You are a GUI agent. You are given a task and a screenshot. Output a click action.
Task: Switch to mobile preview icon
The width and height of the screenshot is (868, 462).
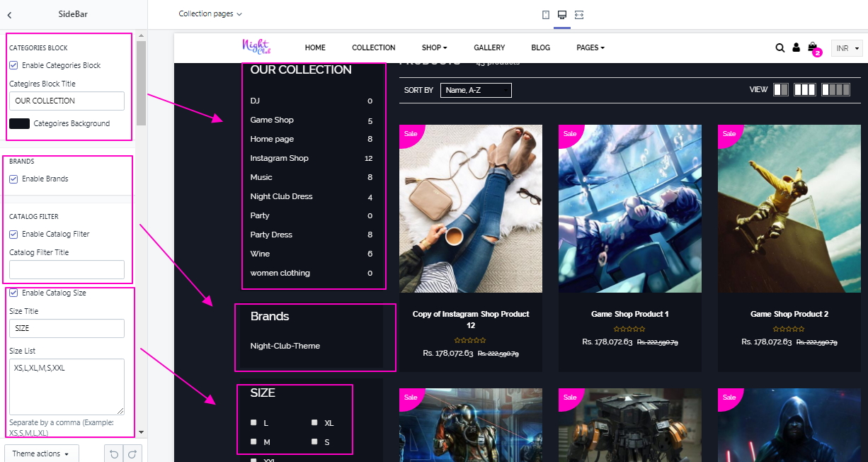545,15
